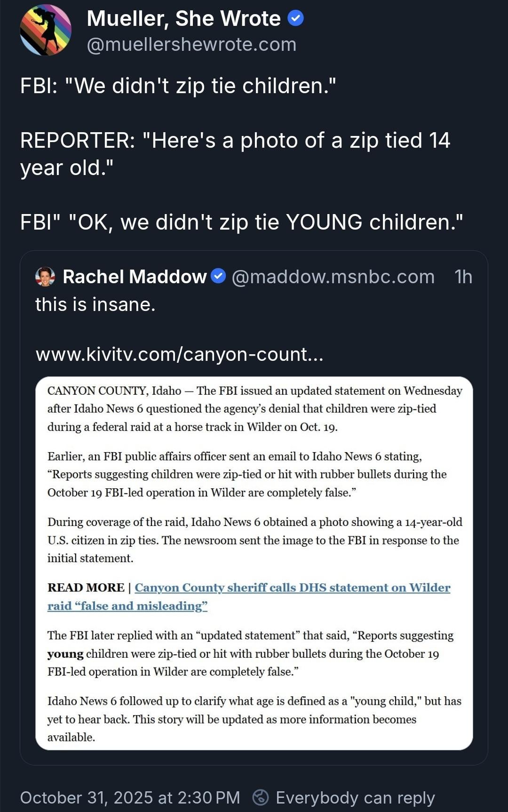Click the @muellershewrote.com handle
508x812 pixels.
191,44
